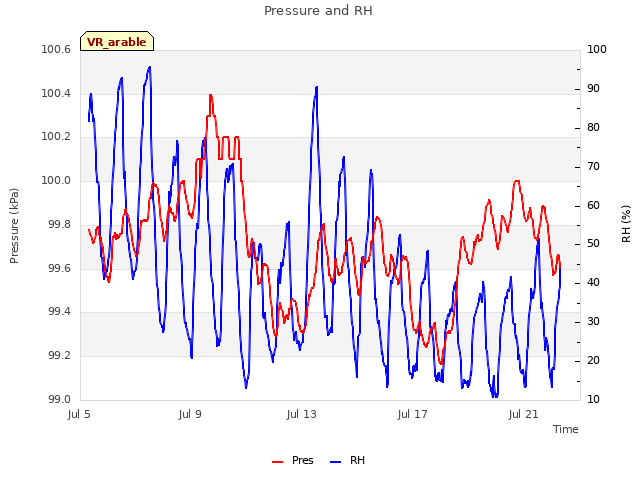
Task: Click the RH legend entry
Action: 347,460
